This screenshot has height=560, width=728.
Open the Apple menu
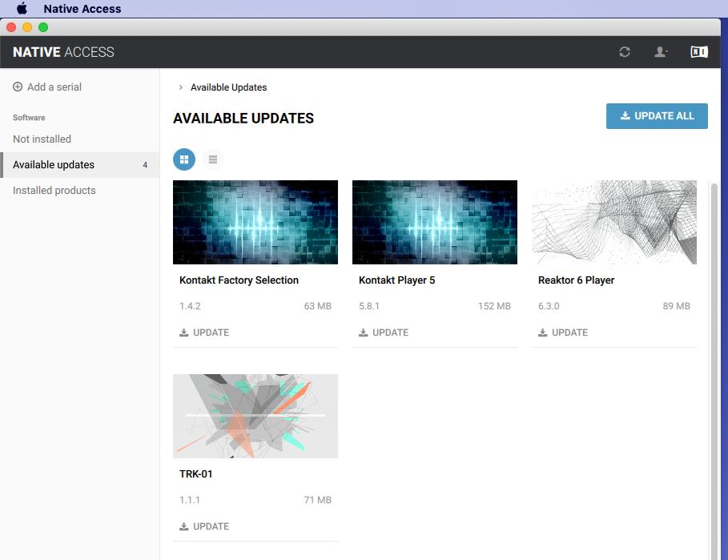pyautogui.click(x=22, y=8)
